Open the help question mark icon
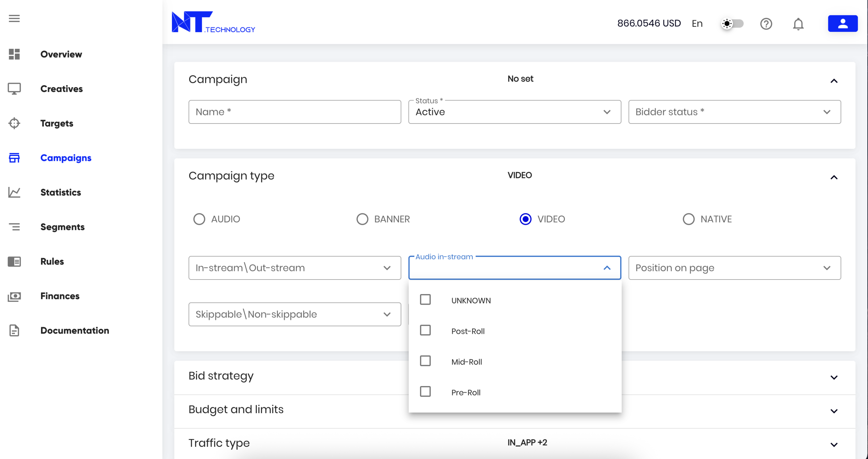 click(766, 24)
